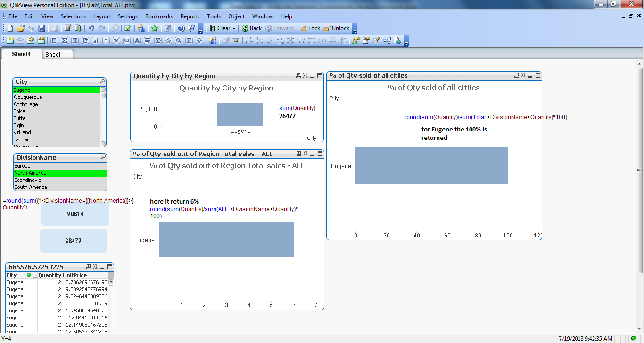Open the Edit Script icon
The height and width of the screenshot is (343, 644).
[68, 28]
